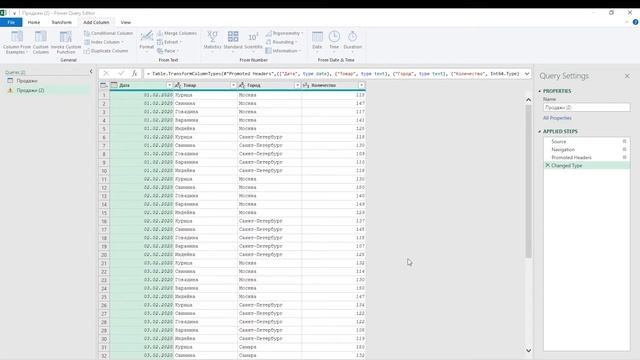Open Город column filter dropdown
Image resolution: width=640 pixels, height=360 pixels.
coord(297,85)
